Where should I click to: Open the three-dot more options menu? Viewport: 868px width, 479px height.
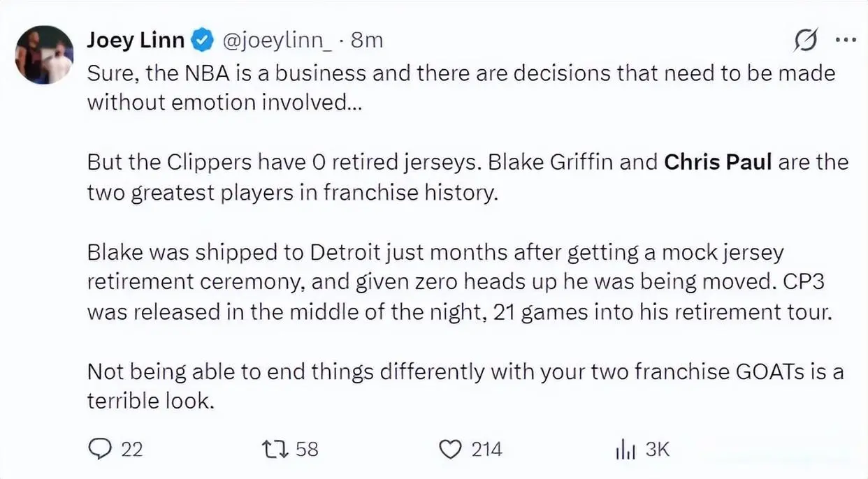[x=846, y=40]
